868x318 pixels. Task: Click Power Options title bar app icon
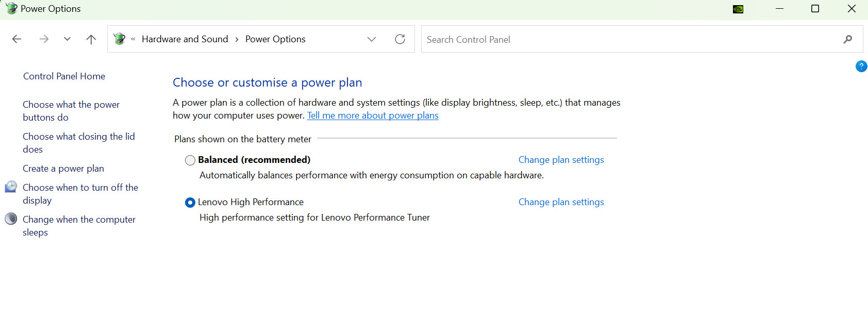coord(11,8)
